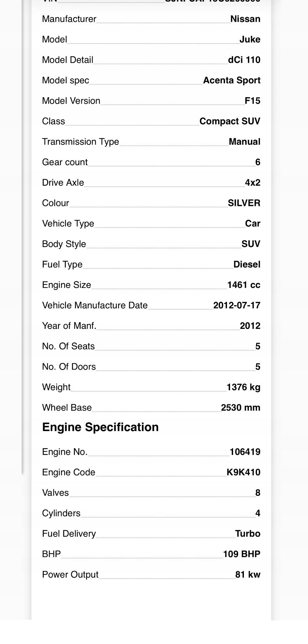
Task: Select the Nissan manufacturer value
Action: 245,19
